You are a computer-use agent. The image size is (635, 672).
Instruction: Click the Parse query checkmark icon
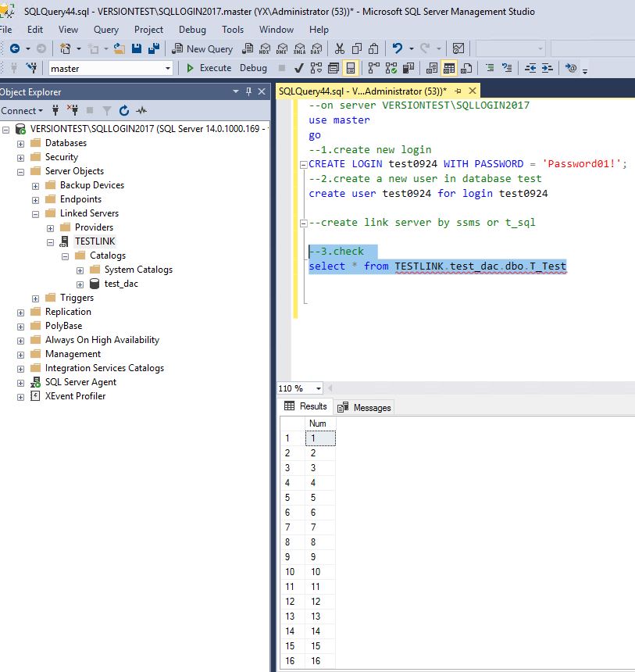(x=298, y=68)
